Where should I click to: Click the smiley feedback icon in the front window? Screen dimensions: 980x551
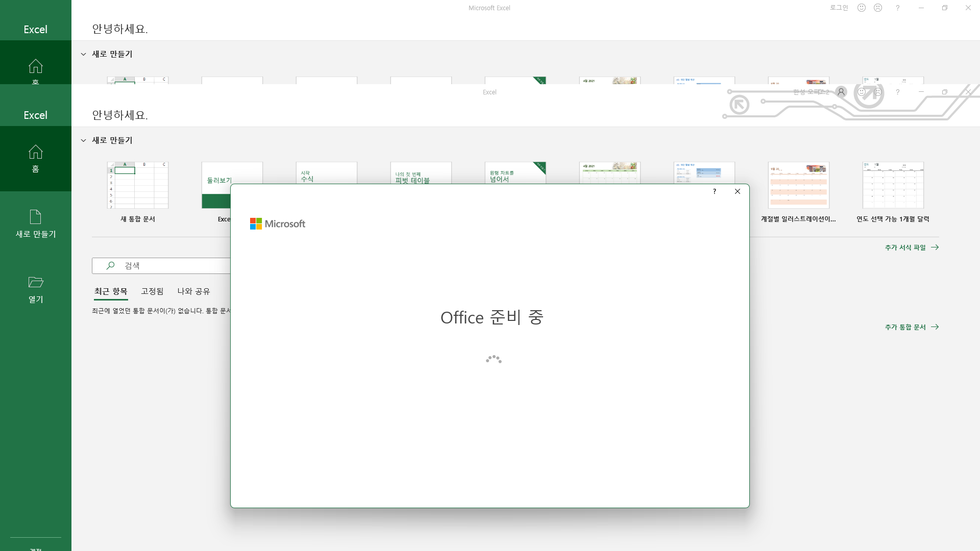(862, 92)
